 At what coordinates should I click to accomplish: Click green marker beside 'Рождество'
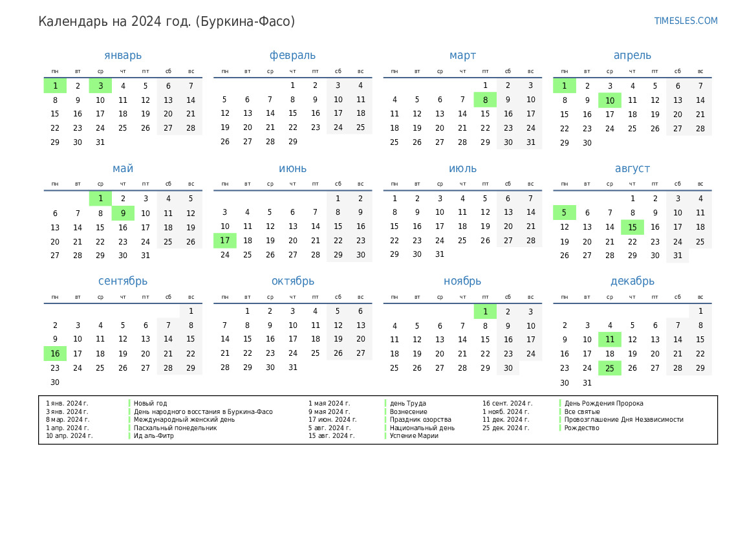[560, 428]
